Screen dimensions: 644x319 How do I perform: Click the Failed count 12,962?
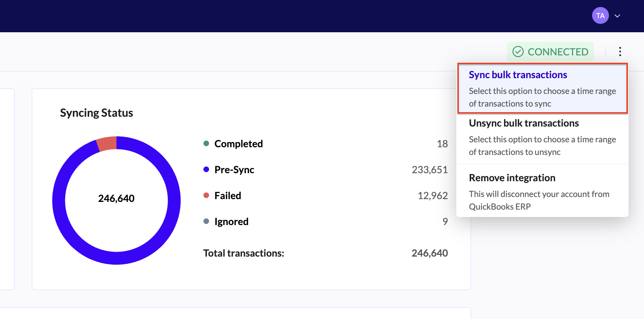tap(432, 196)
